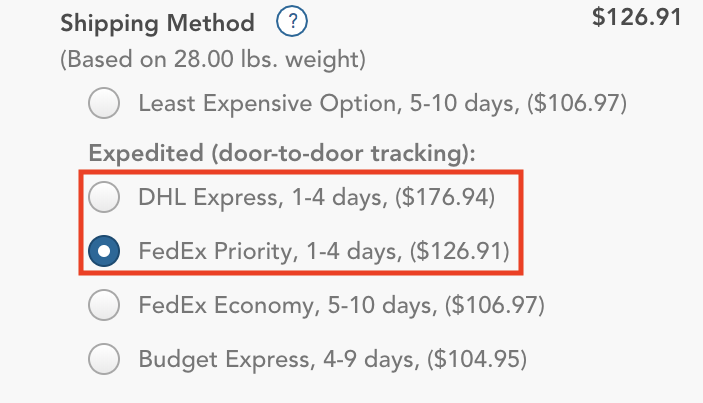Click the 'DHL Express, 1-4 days' label text
This screenshot has height=403, width=703.
coord(263,198)
